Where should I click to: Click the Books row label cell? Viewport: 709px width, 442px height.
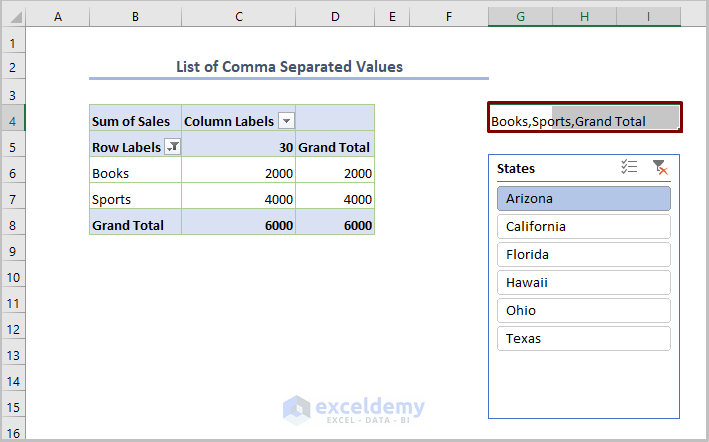pos(135,173)
